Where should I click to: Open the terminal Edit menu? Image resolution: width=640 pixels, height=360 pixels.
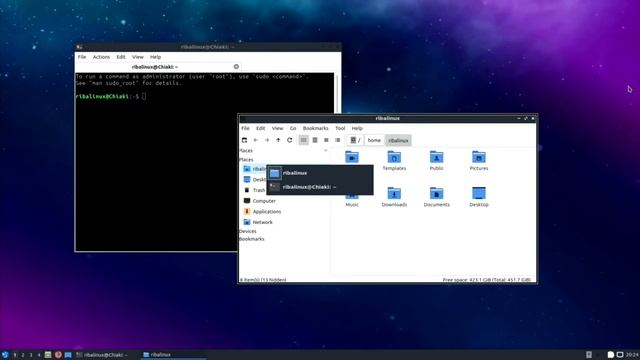tap(121, 57)
